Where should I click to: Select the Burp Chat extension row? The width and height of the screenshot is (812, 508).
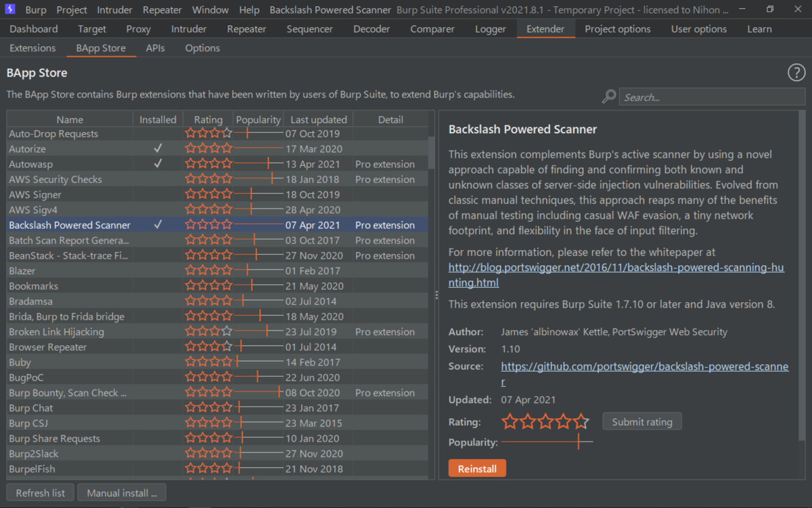pos(217,408)
